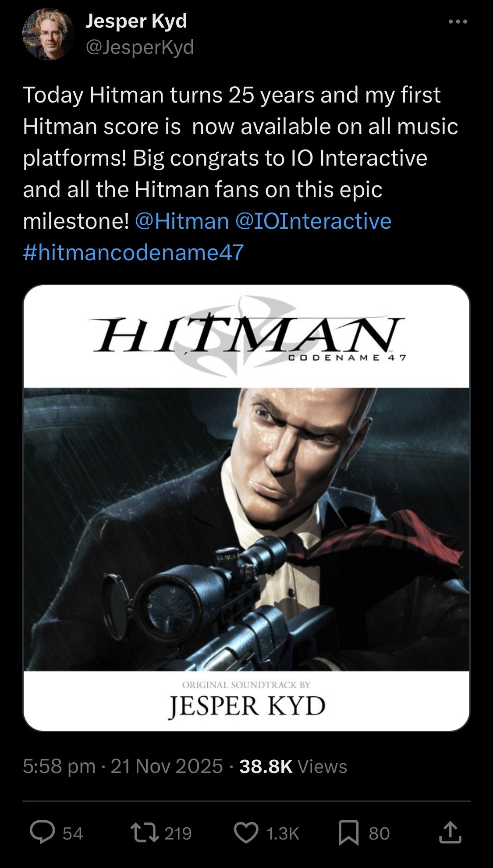The width and height of the screenshot is (493, 868).
Task: Tap the tweet text body
Action: coord(241,174)
